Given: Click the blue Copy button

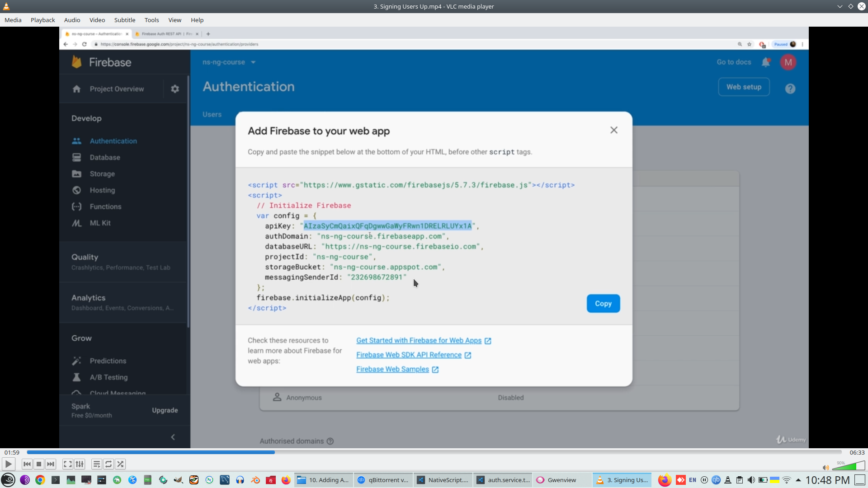Looking at the screenshot, I should (603, 304).
